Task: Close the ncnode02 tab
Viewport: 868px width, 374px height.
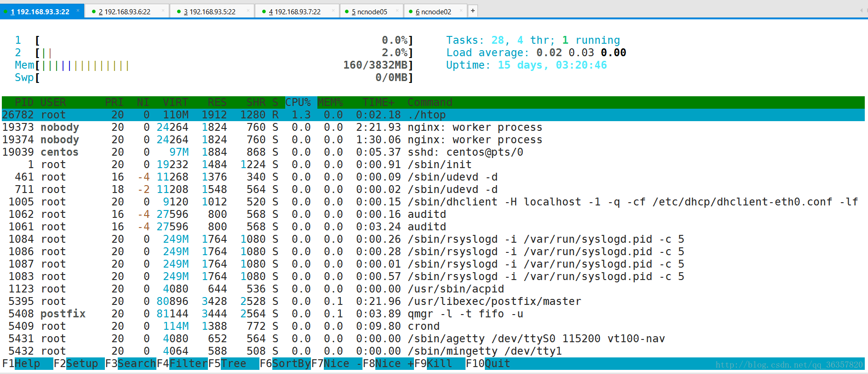Action: [461, 10]
